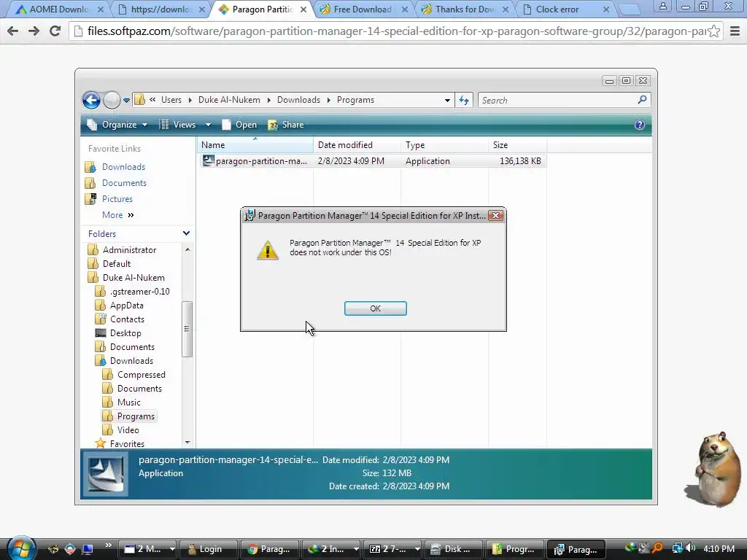The width and height of the screenshot is (747, 560).
Task: Collapse the Folders pane chevron
Action: 186,233
